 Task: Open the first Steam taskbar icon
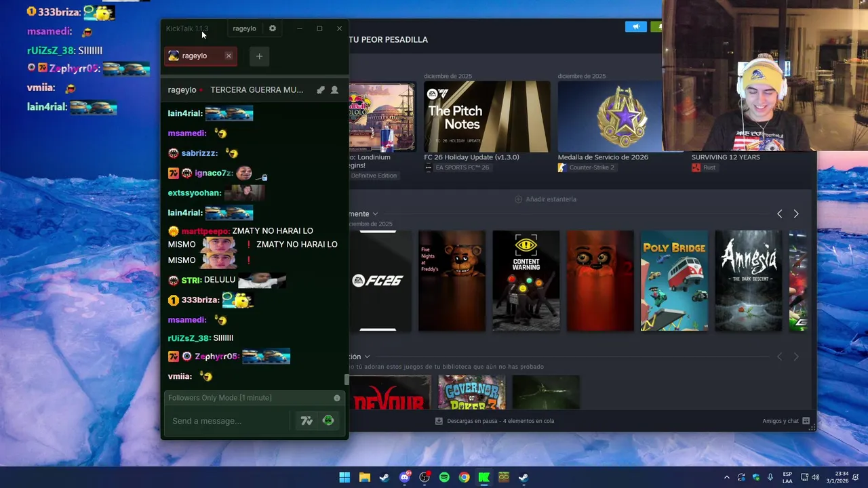click(384, 477)
